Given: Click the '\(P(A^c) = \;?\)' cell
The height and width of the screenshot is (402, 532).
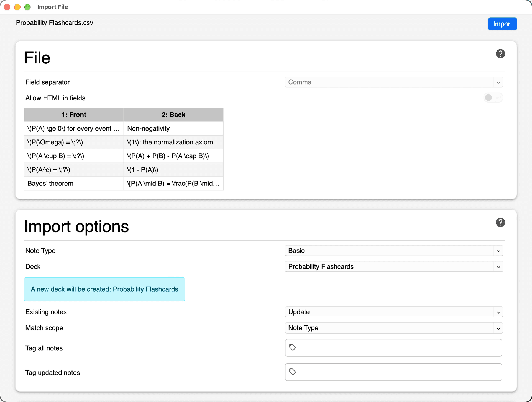Looking at the screenshot, I should [74, 170].
